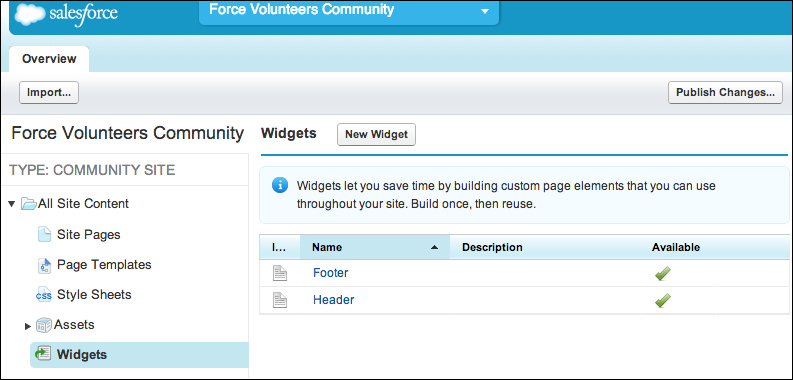
Task: Collapse the All Site Content tree arrow
Action: (12, 204)
